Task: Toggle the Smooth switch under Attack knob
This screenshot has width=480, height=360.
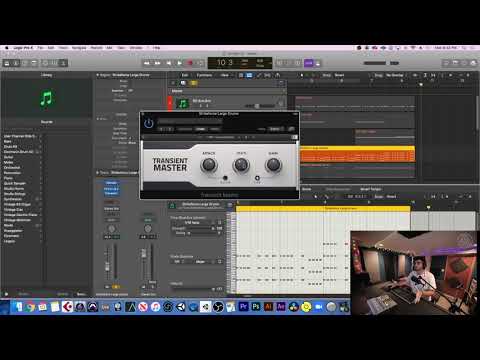Action: [x=225, y=178]
